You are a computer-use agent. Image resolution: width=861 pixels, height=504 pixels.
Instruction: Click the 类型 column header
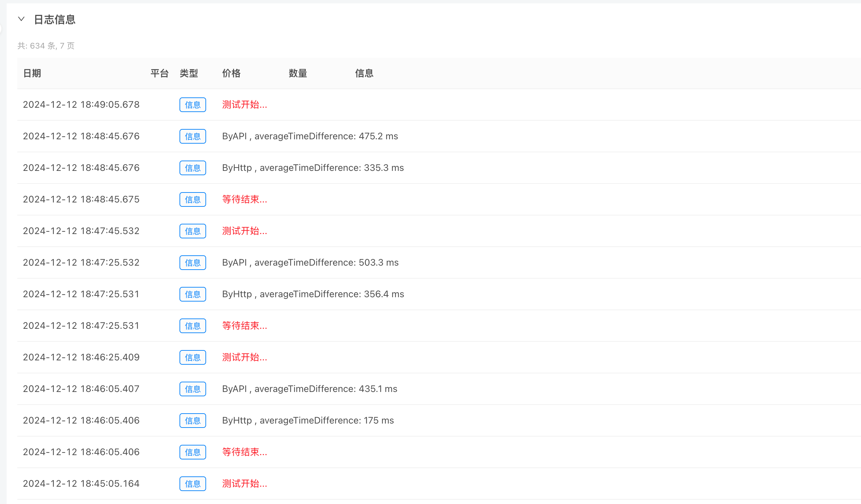pyautogui.click(x=188, y=73)
